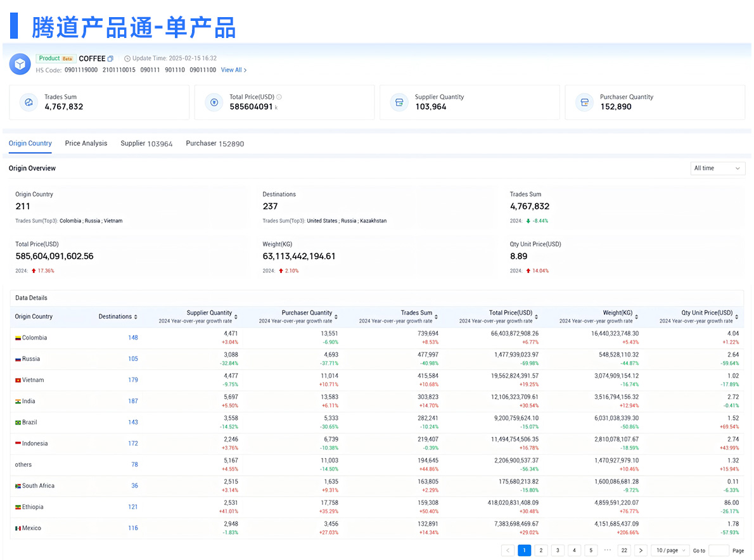Click the Total Price(USD) info icon
The image size is (754, 560).
pos(279,97)
